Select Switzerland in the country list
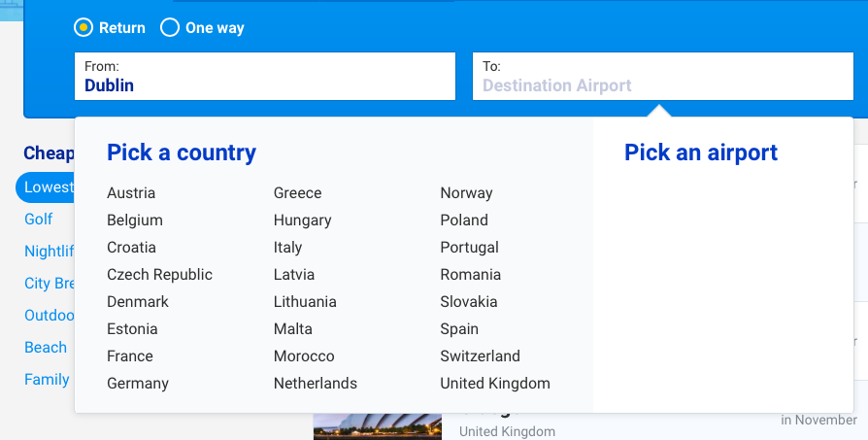The height and width of the screenshot is (440, 868). pyautogui.click(x=480, y=355)
